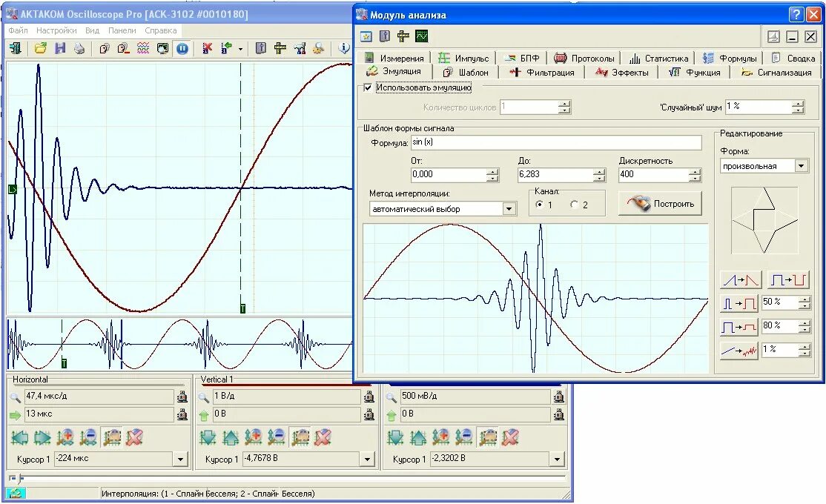This screenshot has width=826, height=504.
Task: Save data with the floppy disk icon
Action: [x=60, y=48]
